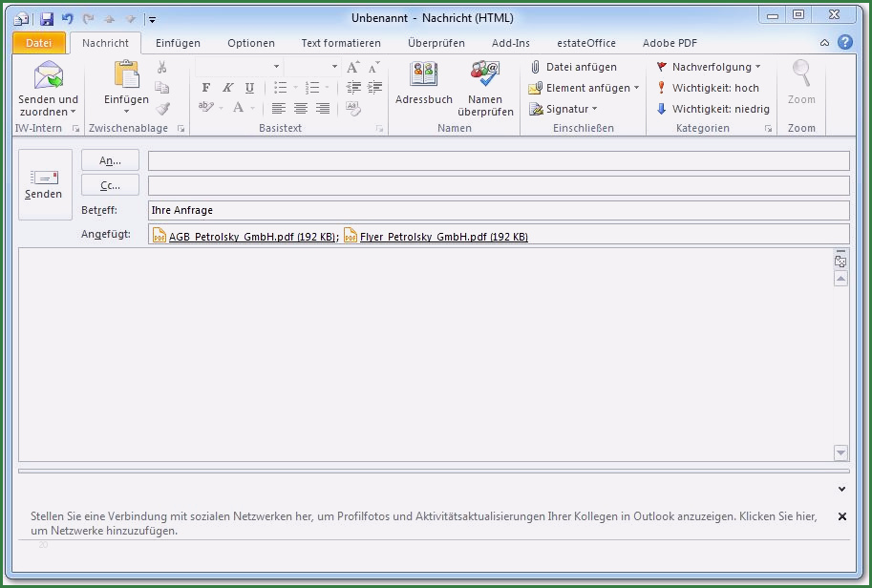Click the Betreff field with Ihre Anfrage
Image resolution: width=872 pixels, height=588 pixels.
(499, 210)
